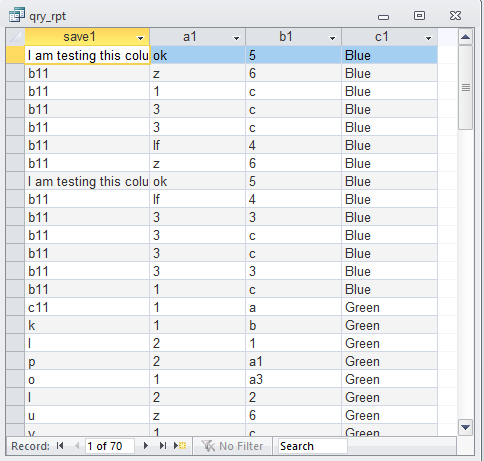484x461 pixels.
Task: Select the row selector for row c11
Action: click(15, 307)
